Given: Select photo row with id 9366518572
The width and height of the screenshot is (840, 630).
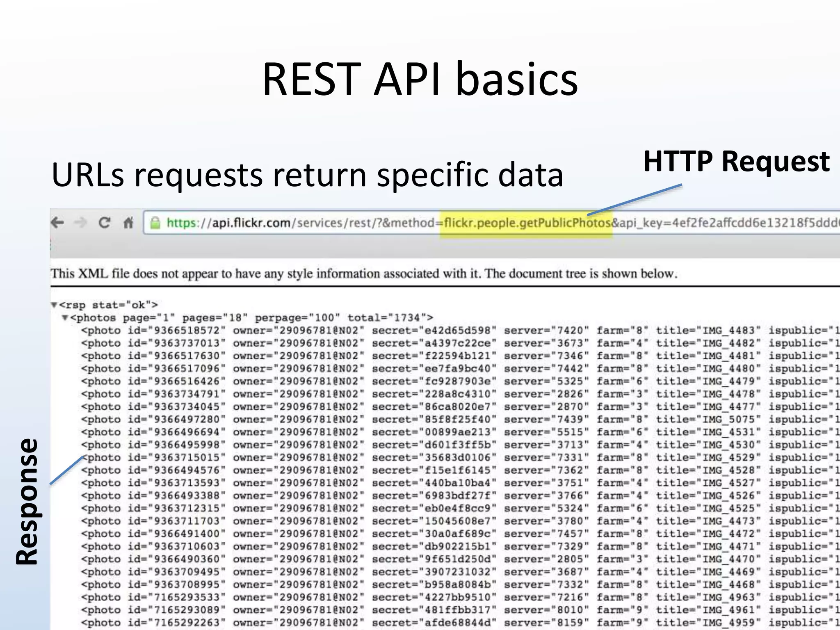Looking at the screenshot, I should click(x=186, y=331).
